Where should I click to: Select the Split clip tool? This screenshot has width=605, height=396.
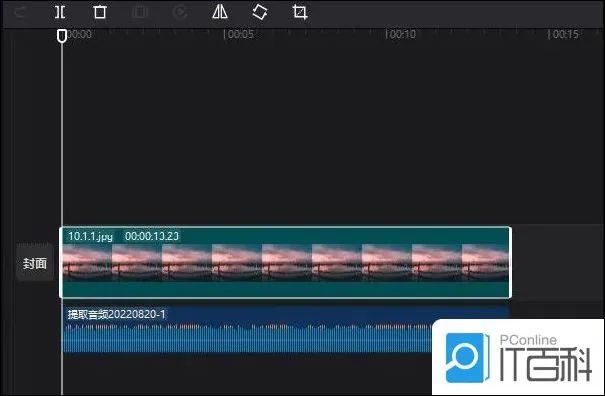click(x=60, y=12)
